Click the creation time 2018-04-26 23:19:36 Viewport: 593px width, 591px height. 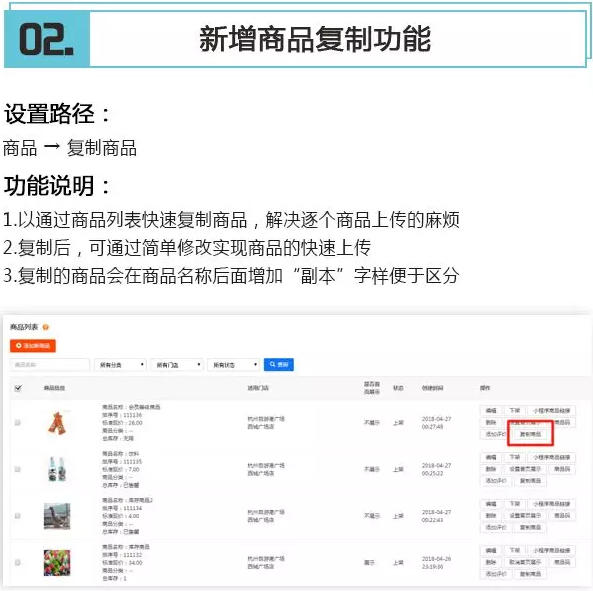pos(436,563)
